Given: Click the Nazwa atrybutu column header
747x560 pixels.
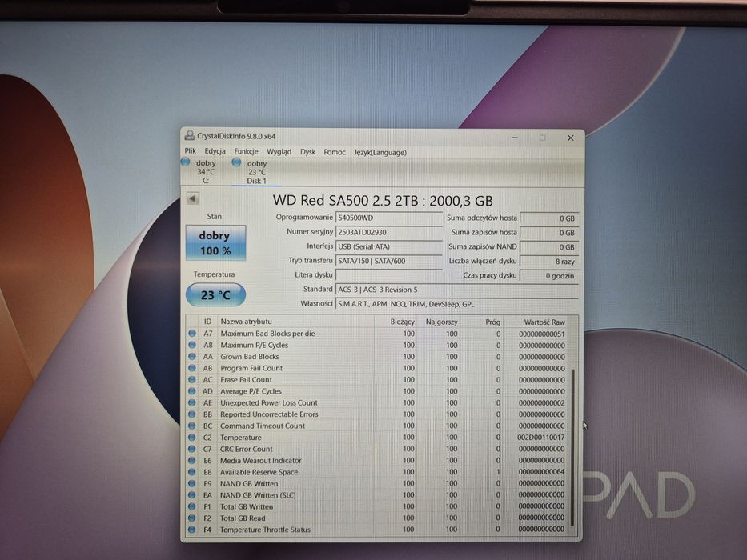Looking at the screenshot, I should 295,322.
